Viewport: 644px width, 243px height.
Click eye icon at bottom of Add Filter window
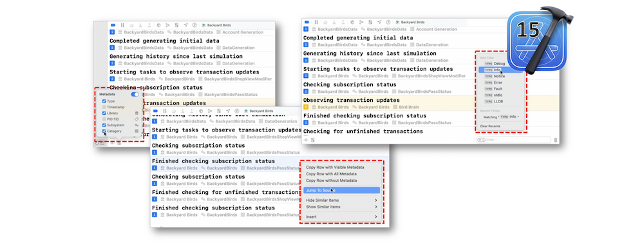306,141
